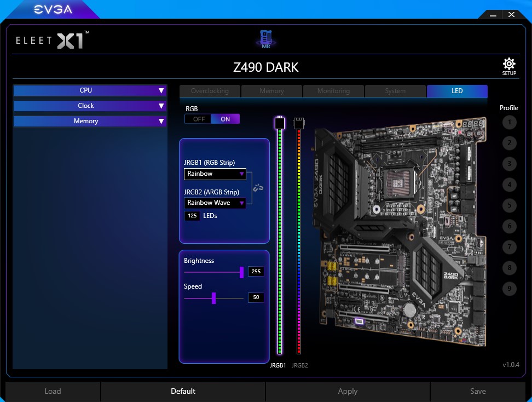Click the Brightness slider handle
Screen dimensions: 532x402
pos(241,272)
